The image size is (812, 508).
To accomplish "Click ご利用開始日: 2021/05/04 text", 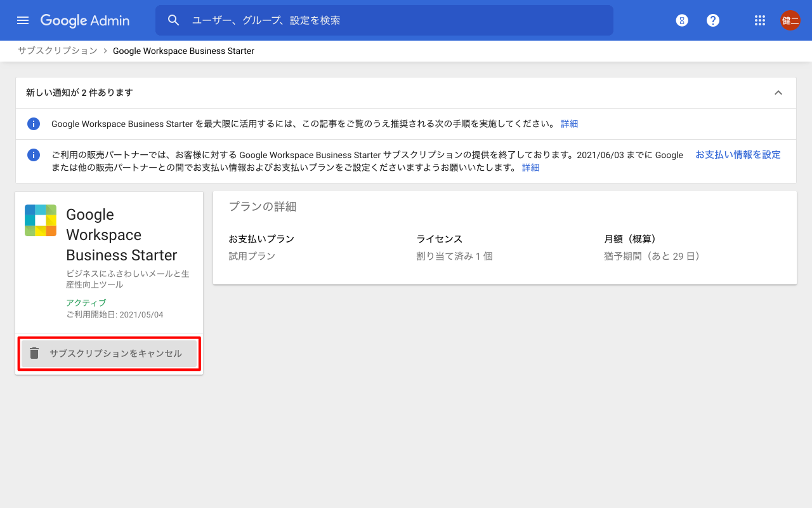I will pos(115,314).
